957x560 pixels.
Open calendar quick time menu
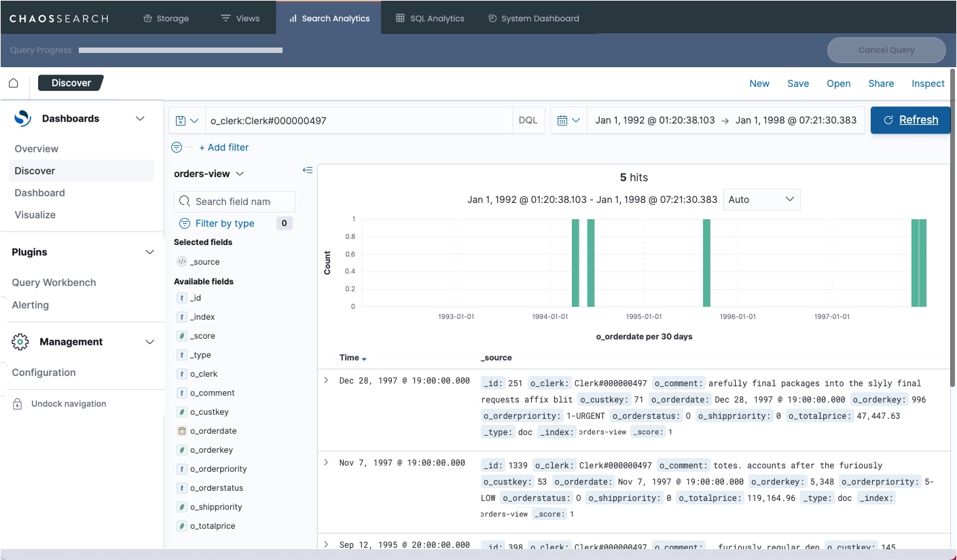click(x=568, y=120)
